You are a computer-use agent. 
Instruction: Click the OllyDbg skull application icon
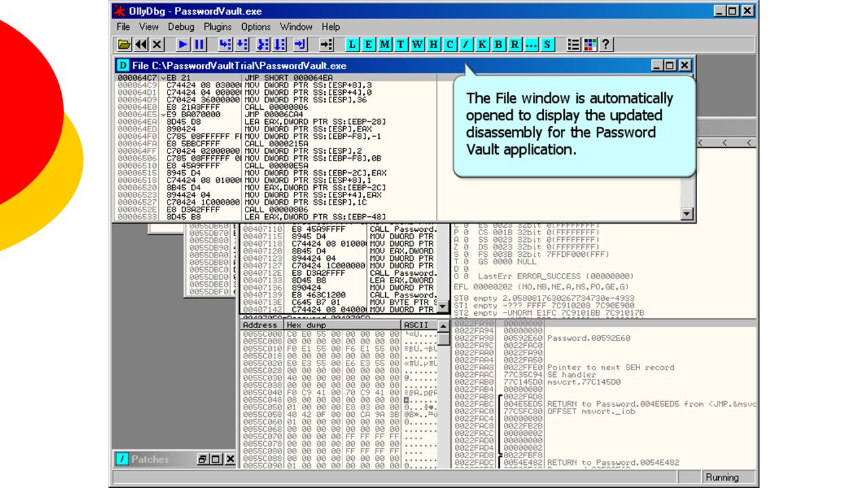pos(119,11)
